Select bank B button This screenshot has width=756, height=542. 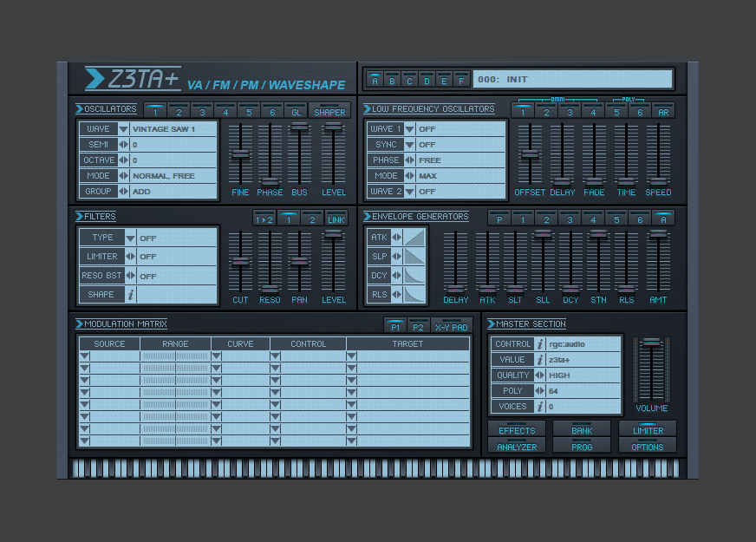(392, 80)
